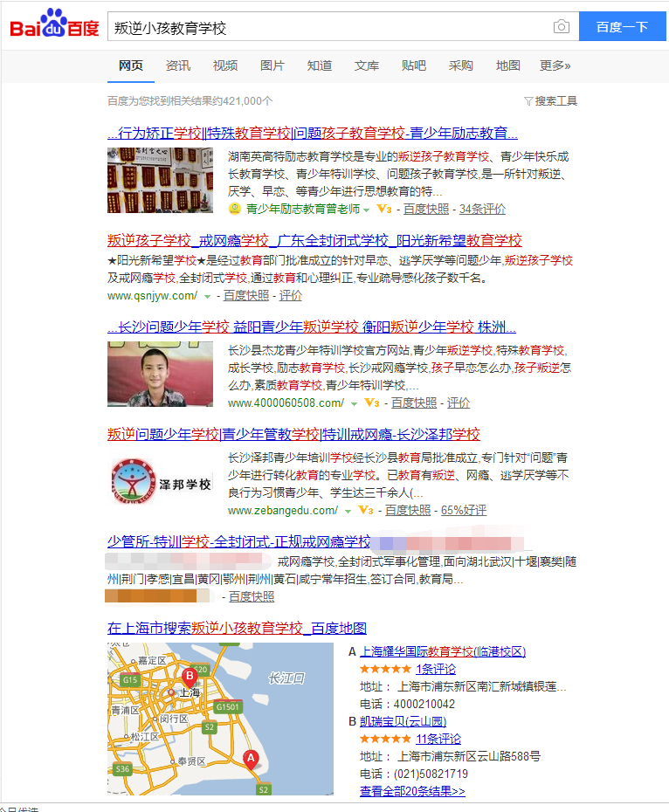
Task: Click the 百度一下 search button
Action: pos(623,26)
